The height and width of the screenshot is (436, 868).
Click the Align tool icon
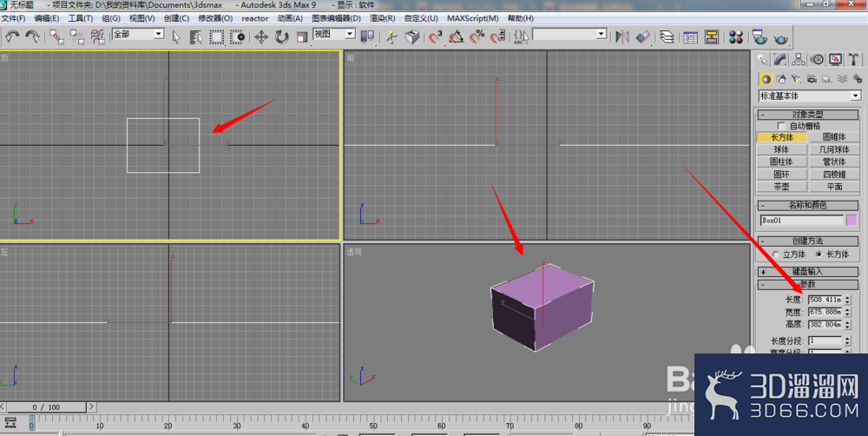click(x=642, y=37)
